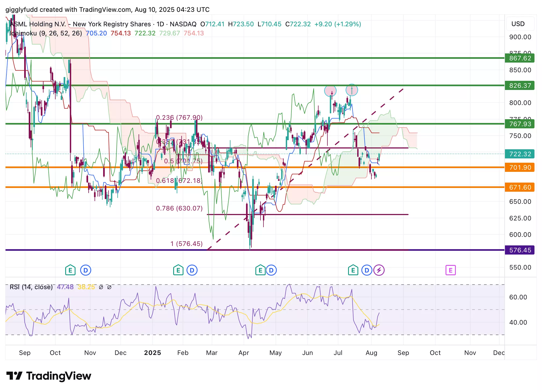Viewport: 542px width, 392px height.
Task: Open the January 2025 earnings E marker
Action: [178, 270]
